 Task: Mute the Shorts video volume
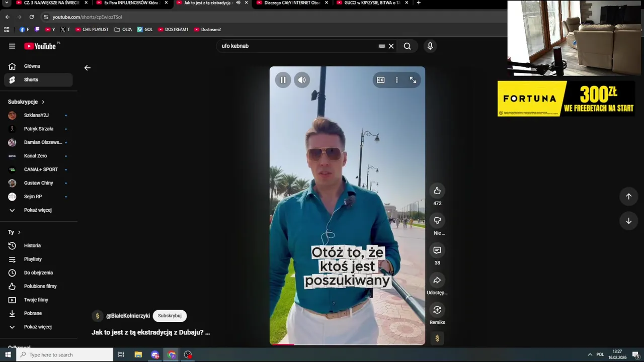(302, 80)
